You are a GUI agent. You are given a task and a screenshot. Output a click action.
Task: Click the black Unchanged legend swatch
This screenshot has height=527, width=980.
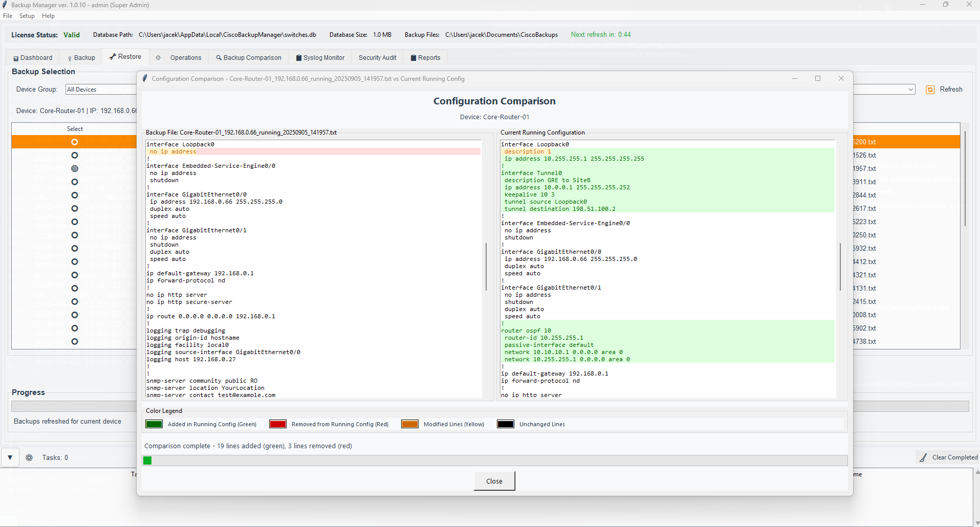click(506, 424)
